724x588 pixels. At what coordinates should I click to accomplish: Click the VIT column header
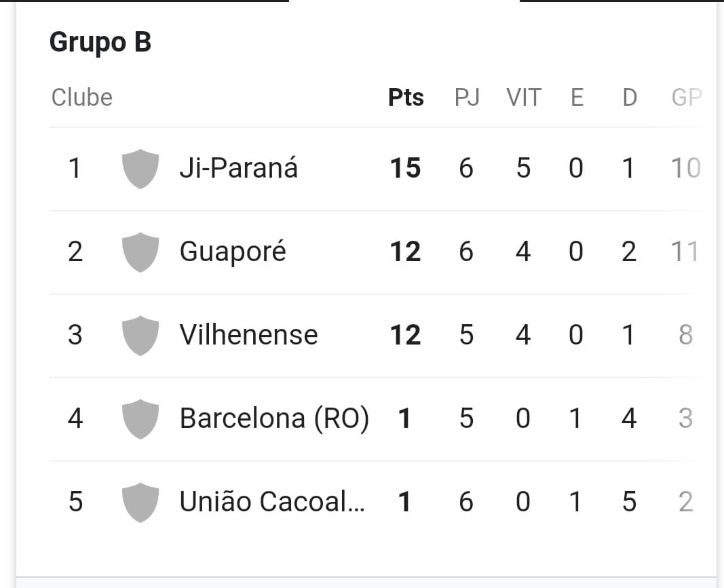click(524, 98)
